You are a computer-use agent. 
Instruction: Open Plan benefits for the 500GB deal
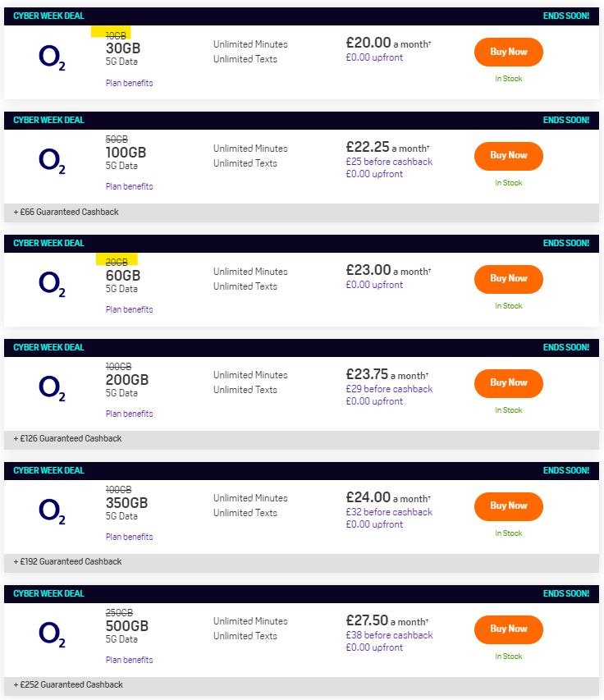[129, 660]
